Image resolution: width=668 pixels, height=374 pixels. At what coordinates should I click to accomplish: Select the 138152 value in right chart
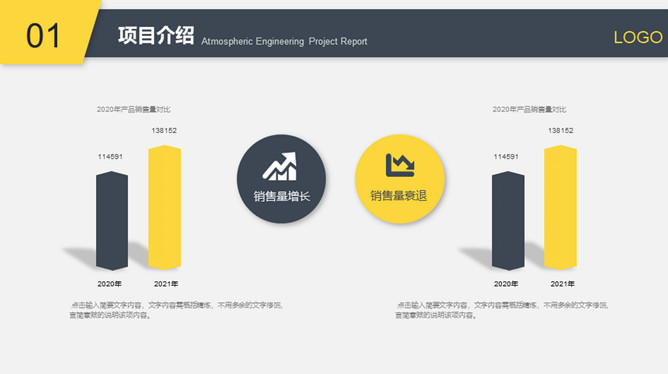coord(561,131)
